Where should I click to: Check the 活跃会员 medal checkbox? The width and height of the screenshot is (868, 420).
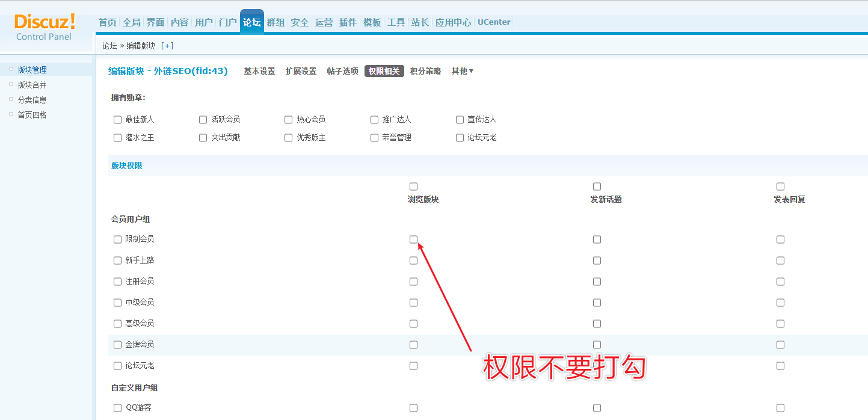(x=203, y=120)
